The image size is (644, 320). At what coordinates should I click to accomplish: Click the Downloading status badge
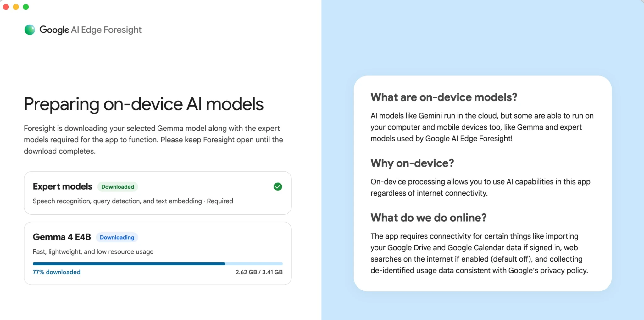pos(117,237)
